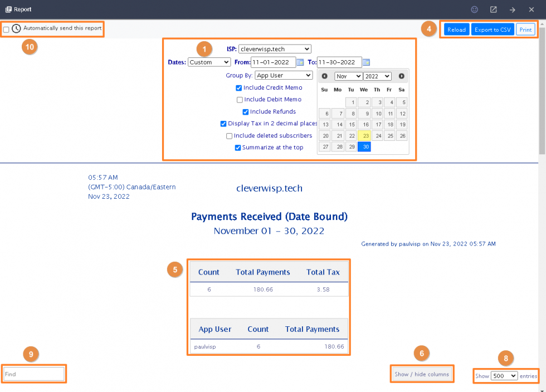The width and height of the screenshot is (546, 392).
Task: Uncheck Include Credit Memo
Action: pos(238,88)
